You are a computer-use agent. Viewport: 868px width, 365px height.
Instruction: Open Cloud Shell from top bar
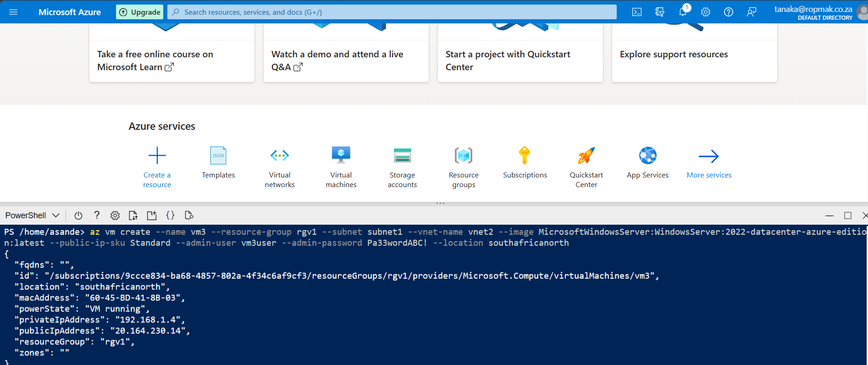(637, 12)
